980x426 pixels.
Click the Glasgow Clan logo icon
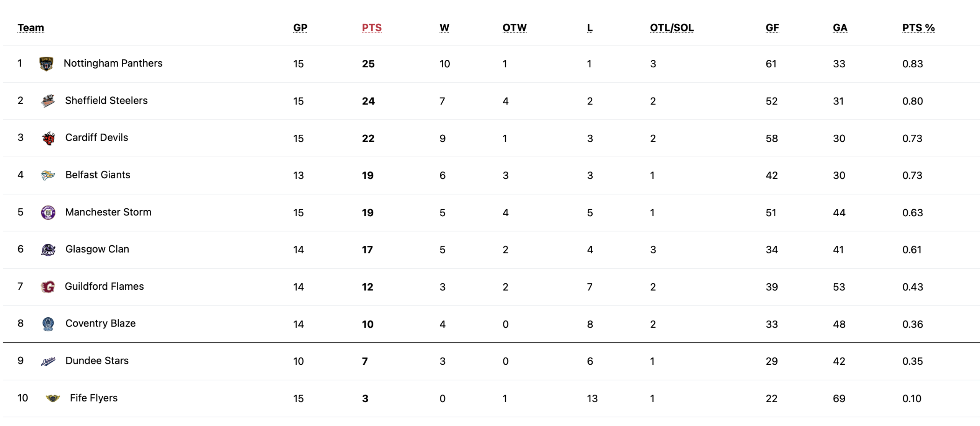click(48, 250)
